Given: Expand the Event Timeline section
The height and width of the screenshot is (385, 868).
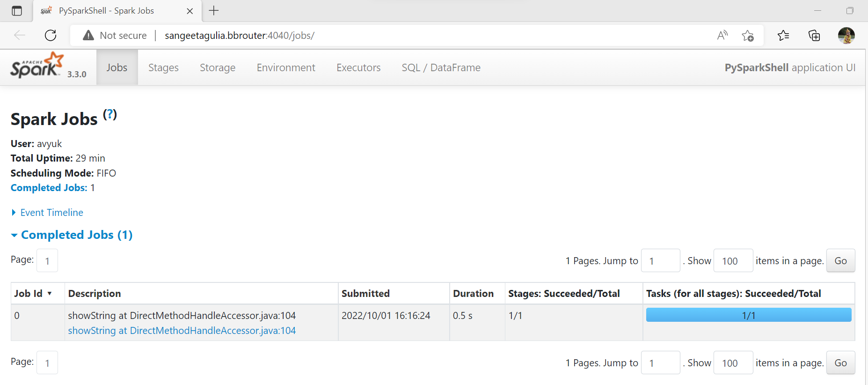Looking at the screenshot, I should 47,213.
